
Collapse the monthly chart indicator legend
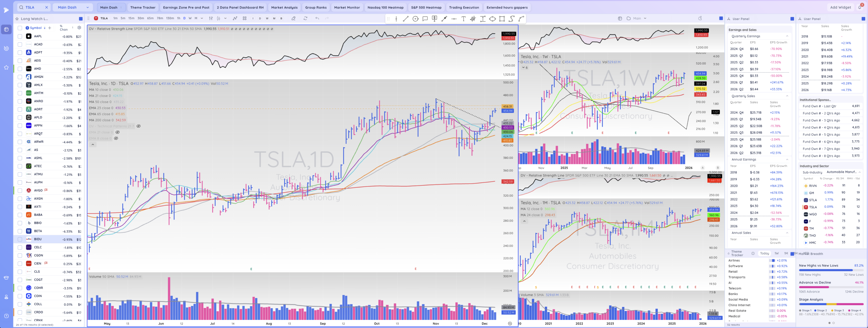point(524,221)
